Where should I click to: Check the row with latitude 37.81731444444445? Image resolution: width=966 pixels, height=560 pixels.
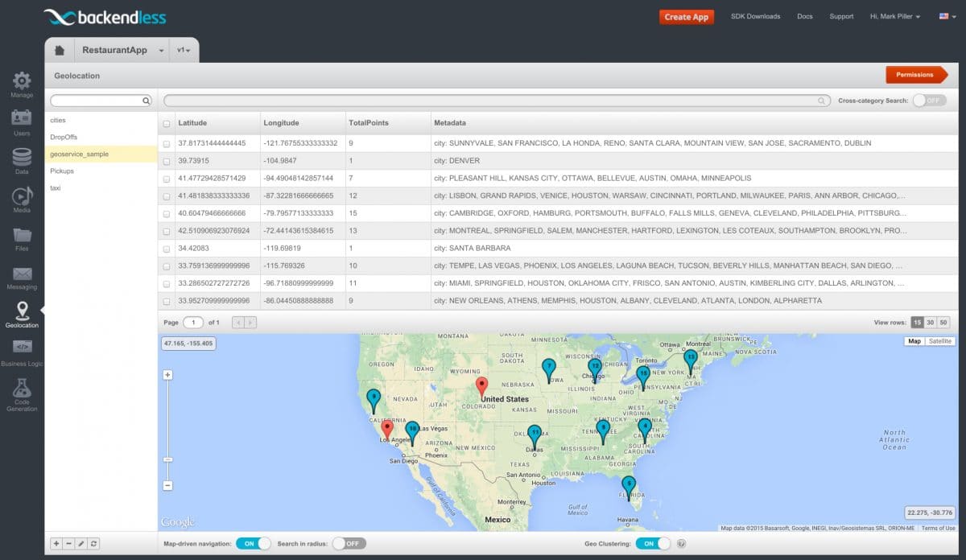pos(167,143)
